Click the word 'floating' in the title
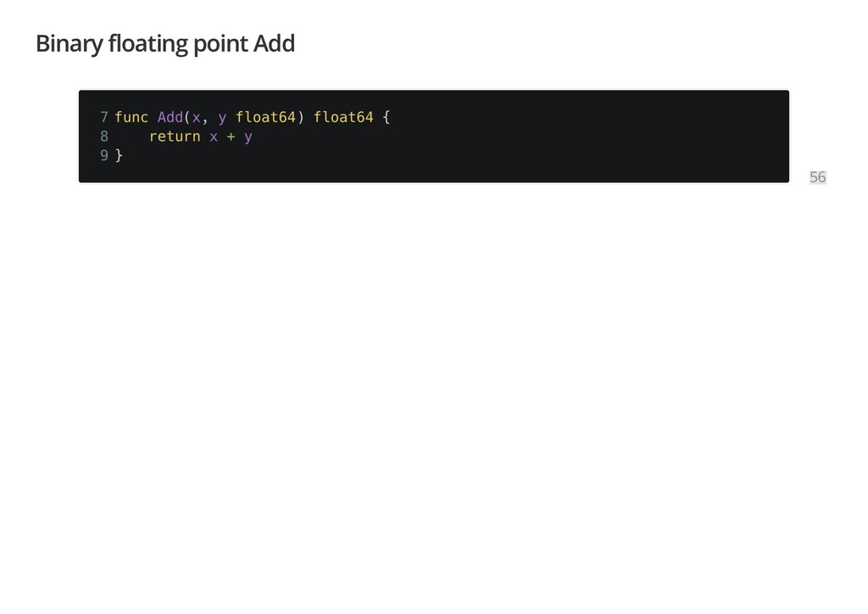Image resolution: width=868 pixels, height=614 pixels. 147,44
